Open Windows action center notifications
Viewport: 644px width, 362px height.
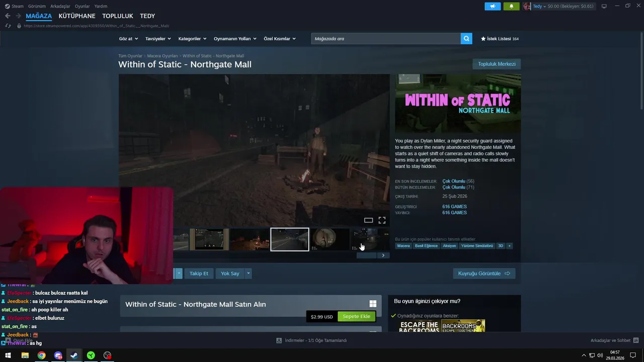(633, 355)
